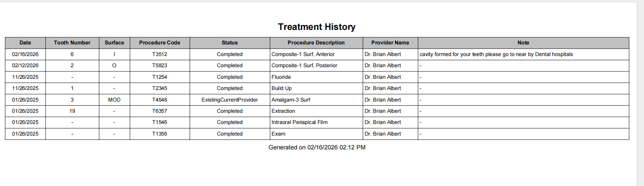Select the Extraction procedure description
The width and height of the screenshot is (644, 186).
point(283,111)
